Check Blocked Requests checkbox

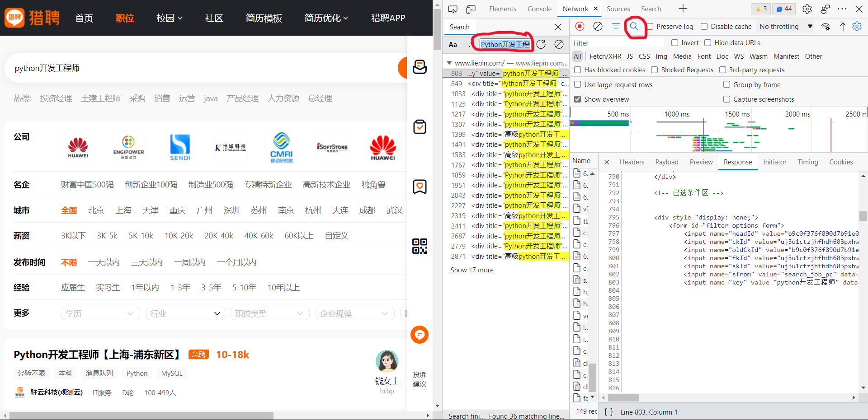coord(654,70)
